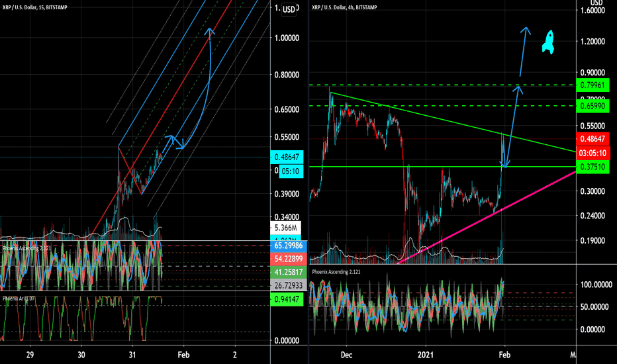Click the green 41.25817 indicator value
The width and height of the screenshot is (617, 364).
[289, 272]
